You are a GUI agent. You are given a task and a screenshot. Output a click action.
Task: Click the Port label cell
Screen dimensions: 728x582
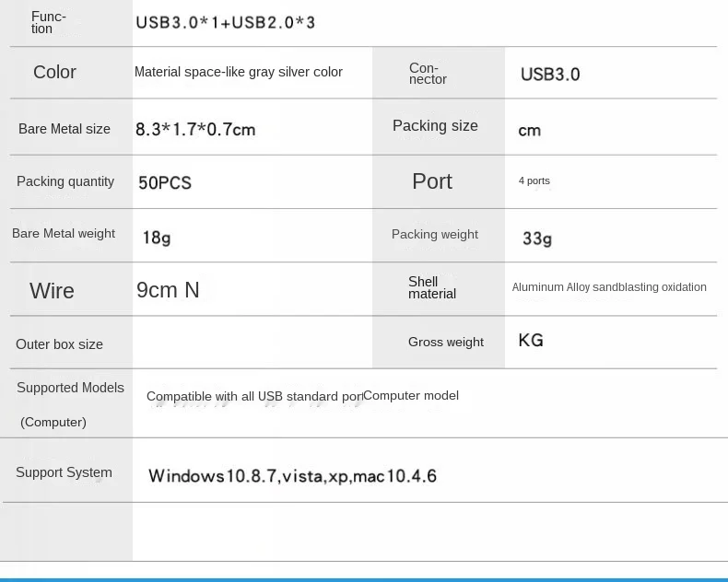[432, 181]
